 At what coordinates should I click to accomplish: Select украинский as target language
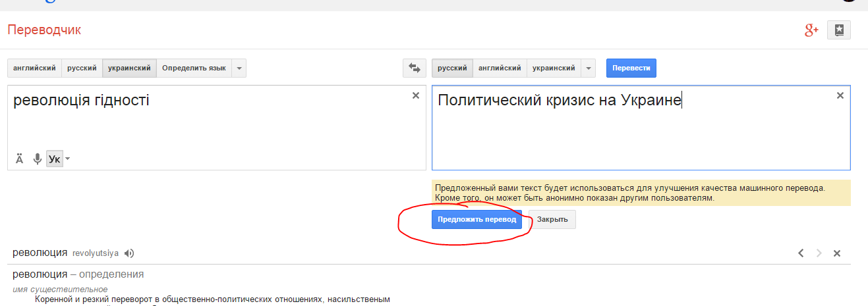[x=554, y=68]
